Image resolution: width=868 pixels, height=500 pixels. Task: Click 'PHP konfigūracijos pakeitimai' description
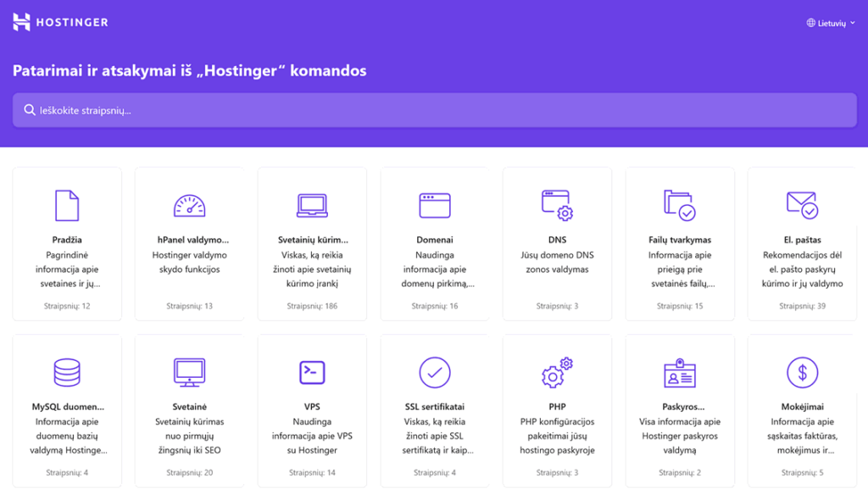[557, 436]
